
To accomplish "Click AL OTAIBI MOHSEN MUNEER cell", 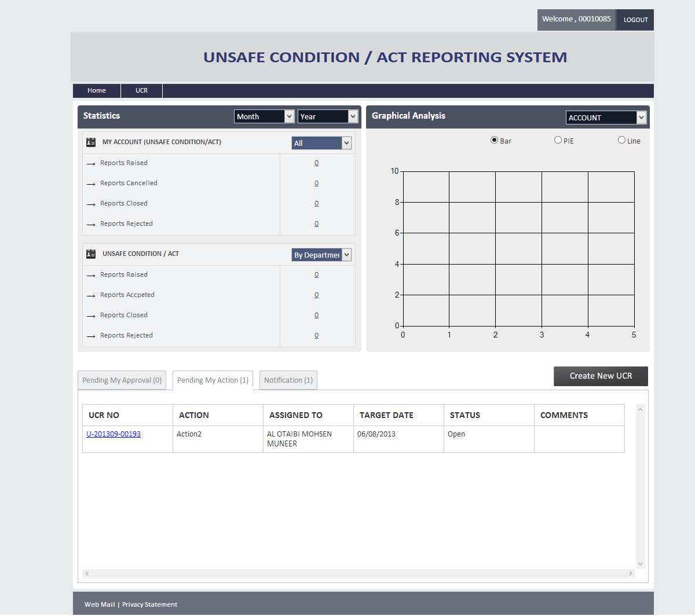I will pyautogui.click(x=308, y=439).
